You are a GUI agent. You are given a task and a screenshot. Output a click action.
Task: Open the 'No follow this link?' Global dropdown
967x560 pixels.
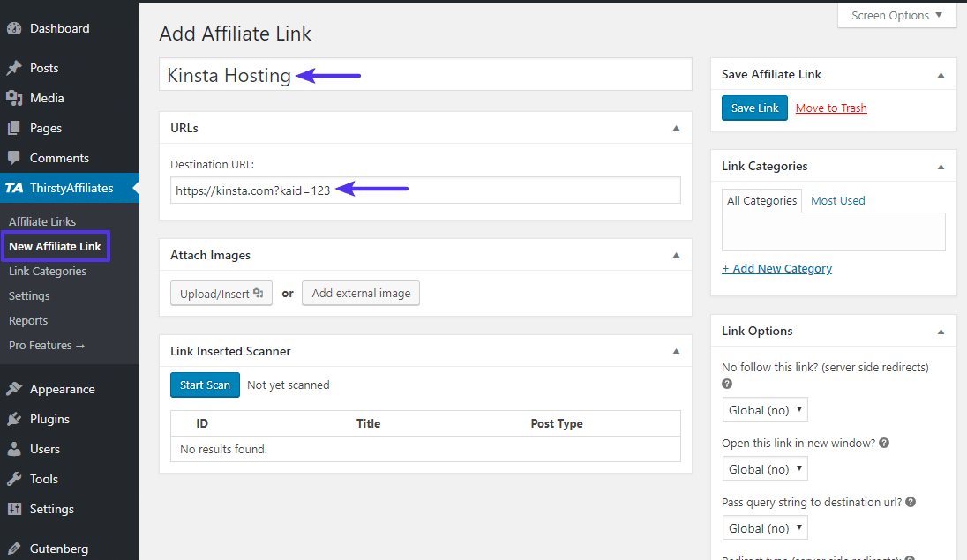point(764,409)
